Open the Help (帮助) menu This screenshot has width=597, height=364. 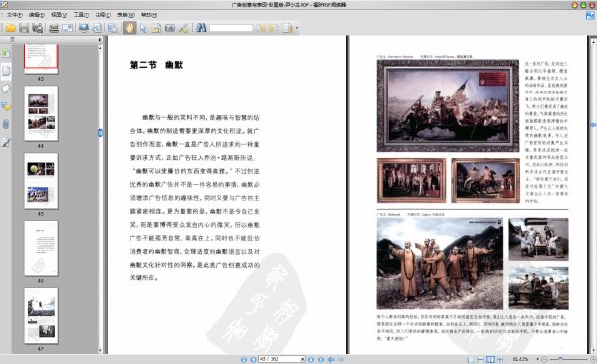(x=149, y=15)
